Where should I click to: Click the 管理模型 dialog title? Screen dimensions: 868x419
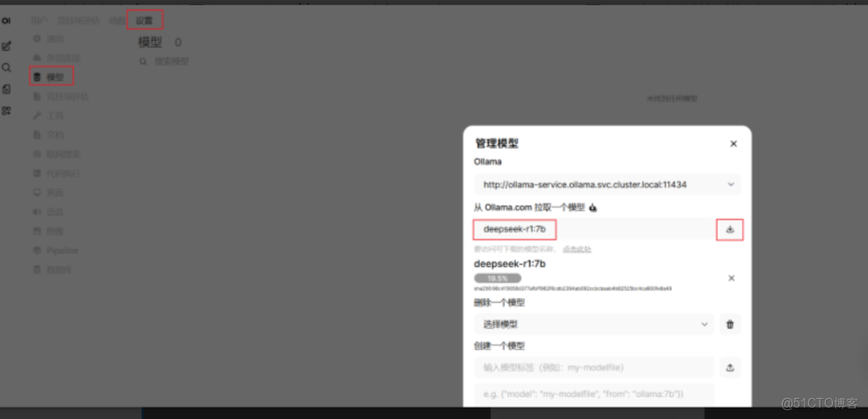497,144
